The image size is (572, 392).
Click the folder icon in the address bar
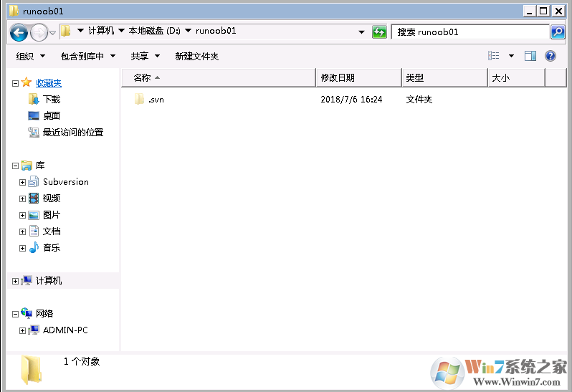pos(66,31)
